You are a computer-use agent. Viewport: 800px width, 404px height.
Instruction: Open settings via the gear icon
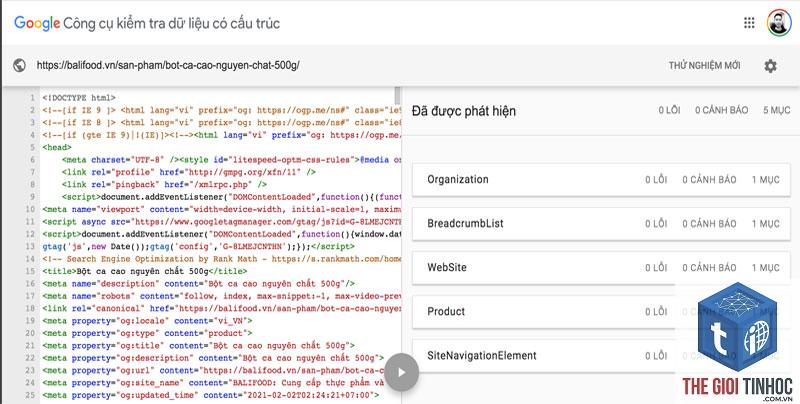point(770,65)
